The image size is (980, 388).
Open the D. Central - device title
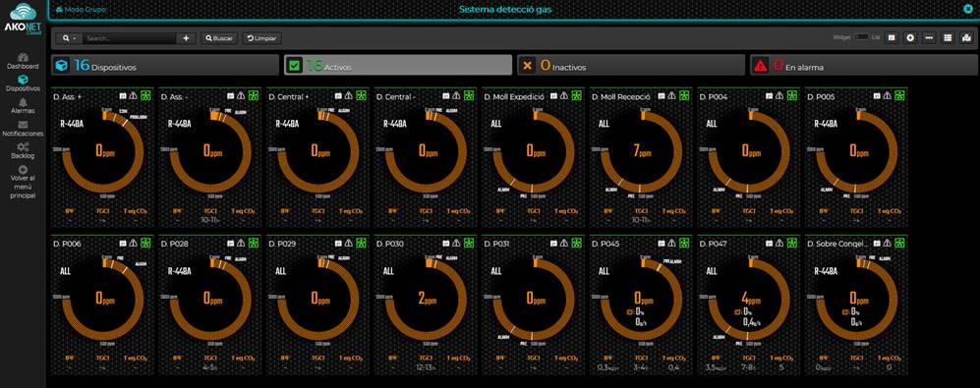[x=395, y=97]
